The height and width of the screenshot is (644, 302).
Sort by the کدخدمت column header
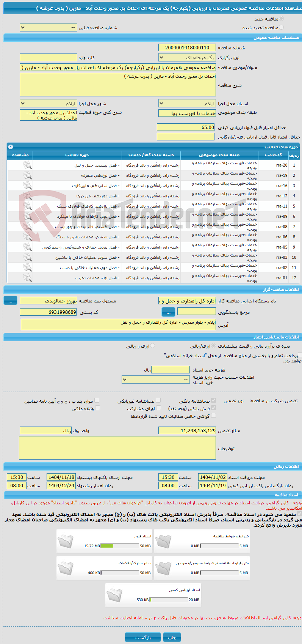273,155
